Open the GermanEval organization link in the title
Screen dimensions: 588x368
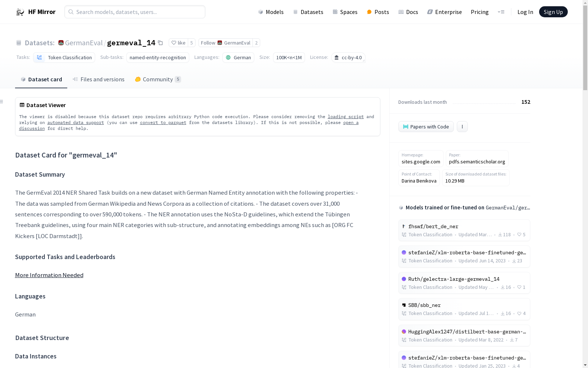[x=84, y=43]
